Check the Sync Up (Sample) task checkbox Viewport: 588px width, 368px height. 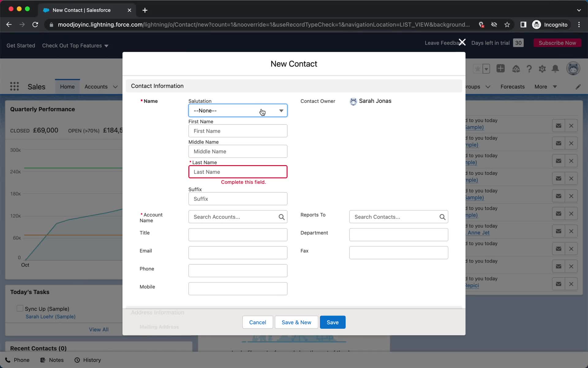coord(20,309)
